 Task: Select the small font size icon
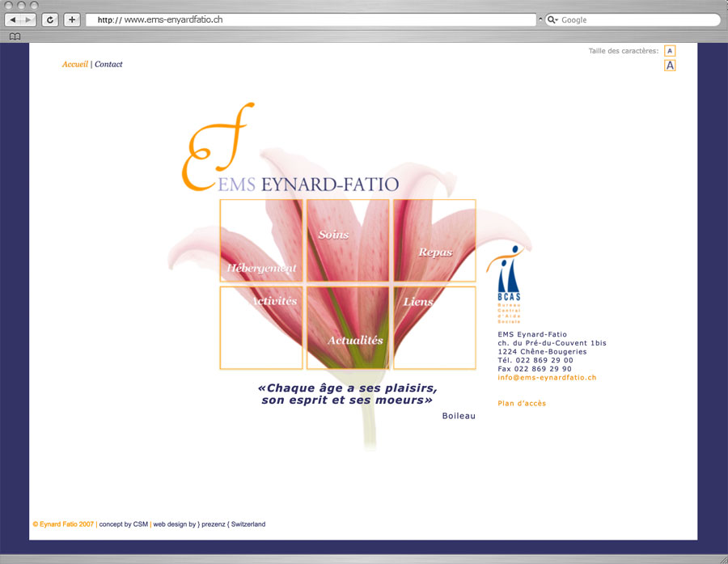pos(670,51)
